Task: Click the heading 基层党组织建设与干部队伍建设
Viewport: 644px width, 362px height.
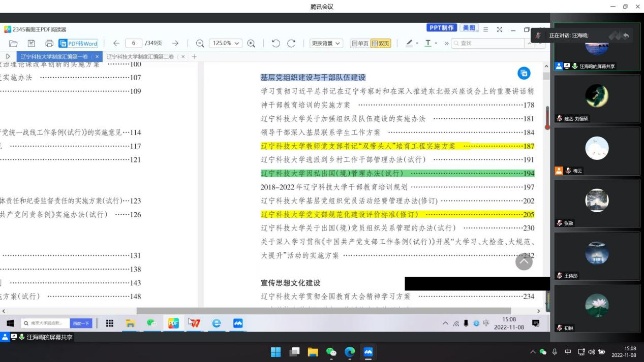Action: coord(313,77)
